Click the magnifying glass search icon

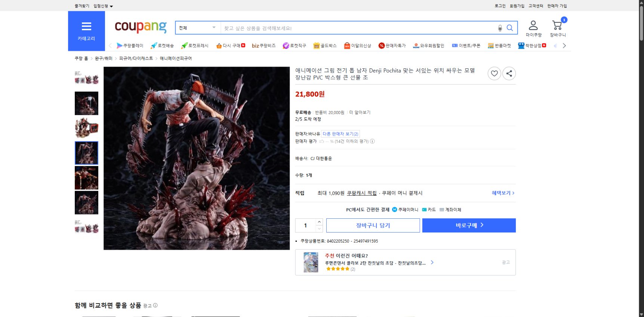(x=510, y=28)
